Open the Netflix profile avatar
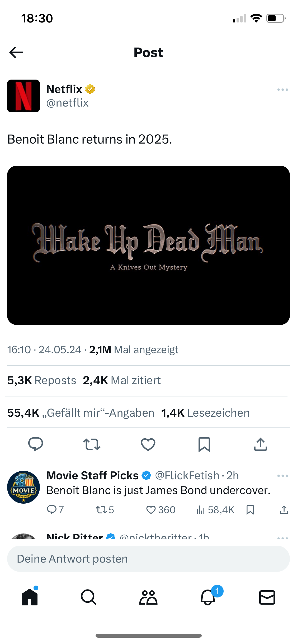297x644 pixels. pyautogui.click(x=23, y=96)
